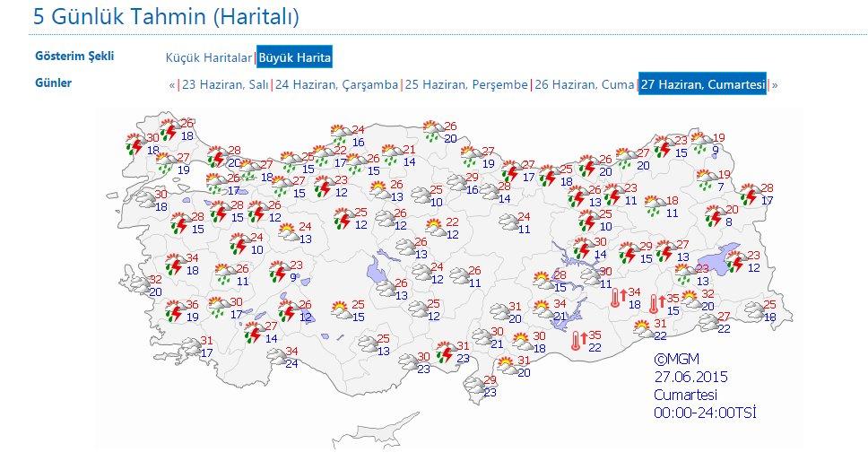This screenshot has width=868, height=461.
Task: Select the cloudy icon labeled 29/16
Action: tap(456, 183)
